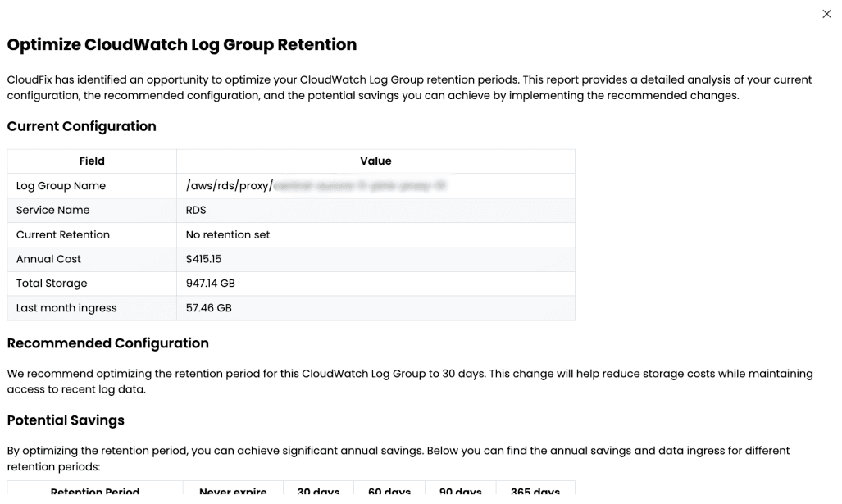Click the Retention Period row header
Screen dimensions: 842x504
tap(95, 490)
